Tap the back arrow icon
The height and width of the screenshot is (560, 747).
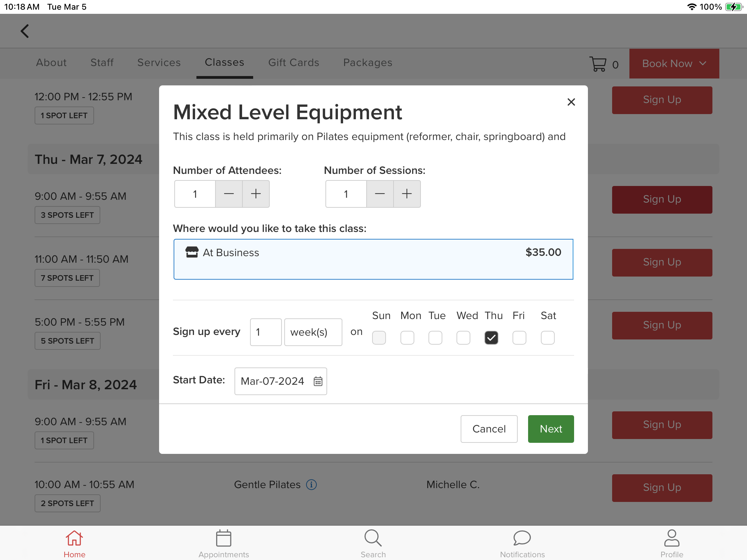(25, 31)
